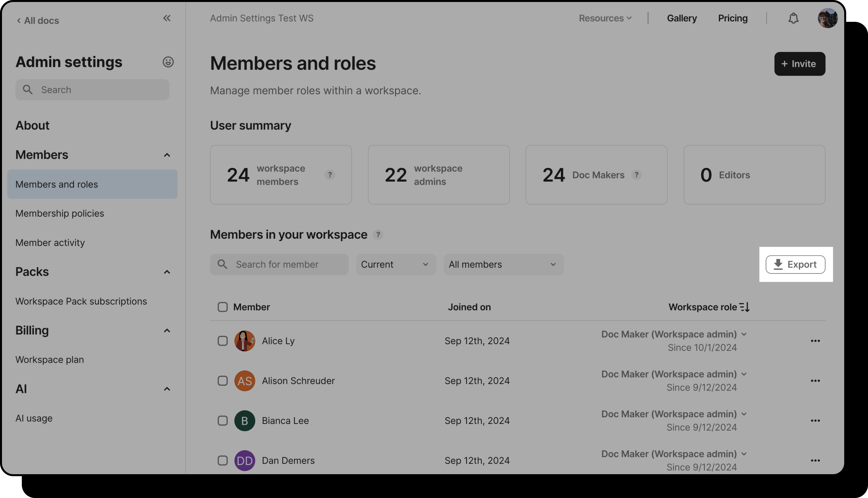Open the Current status dropdown
The height and width of the screenshot is (498, 868).
coord(396,265)
